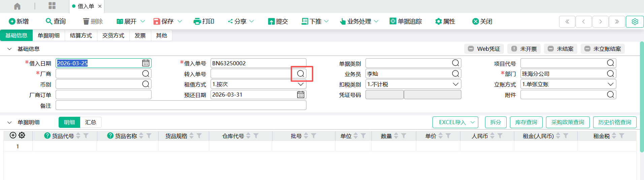The height and width of the screenshot is (180, 644).
Task: Switch to the 发票 tab
Action: click(140, 36)
